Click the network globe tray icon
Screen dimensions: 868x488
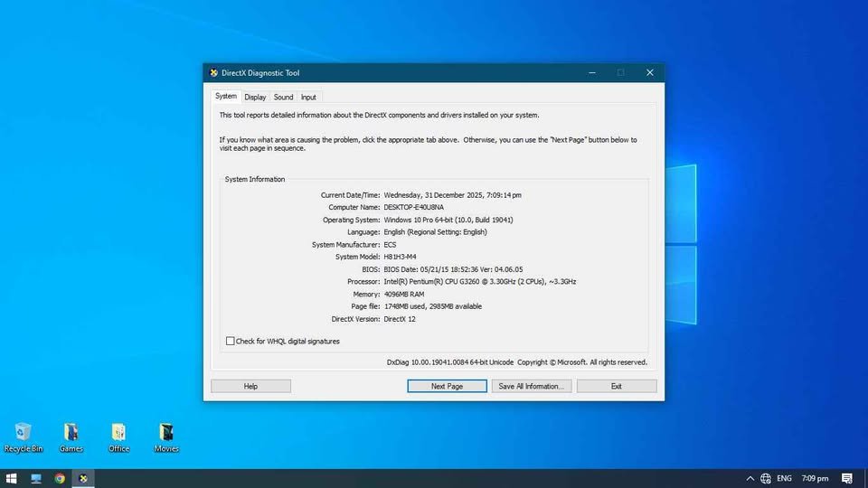pos(766,479)
